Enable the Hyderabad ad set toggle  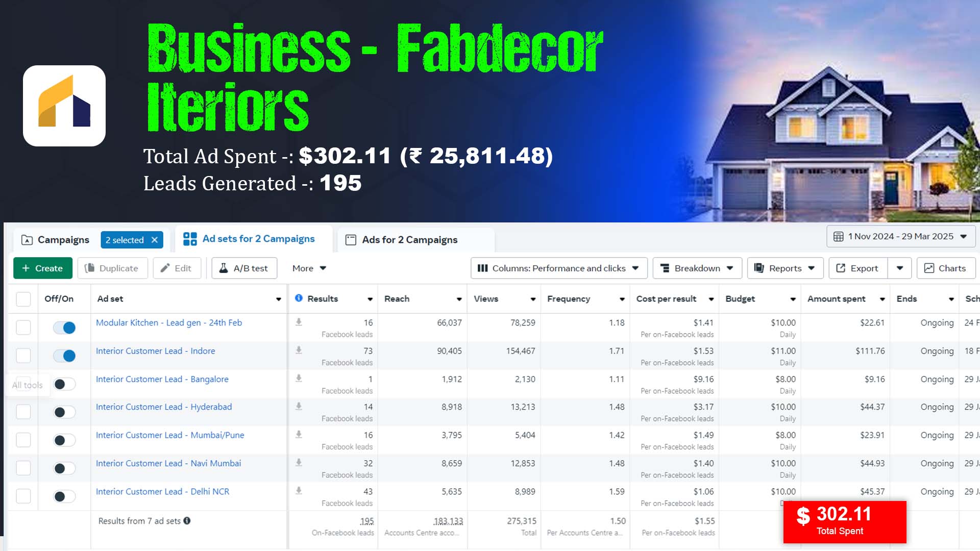pos(64,412)
